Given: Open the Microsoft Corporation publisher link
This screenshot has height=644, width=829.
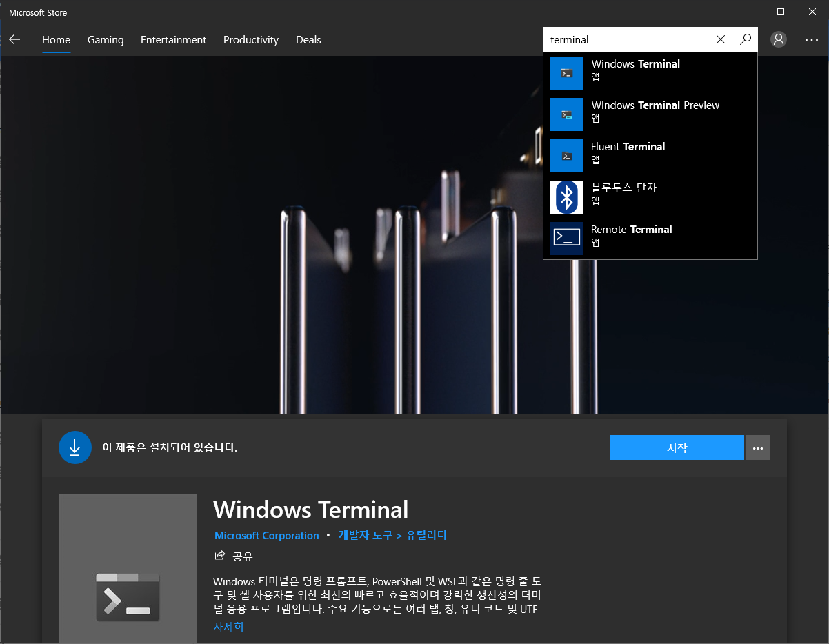Looking at the screenshot, I should 267,536.
